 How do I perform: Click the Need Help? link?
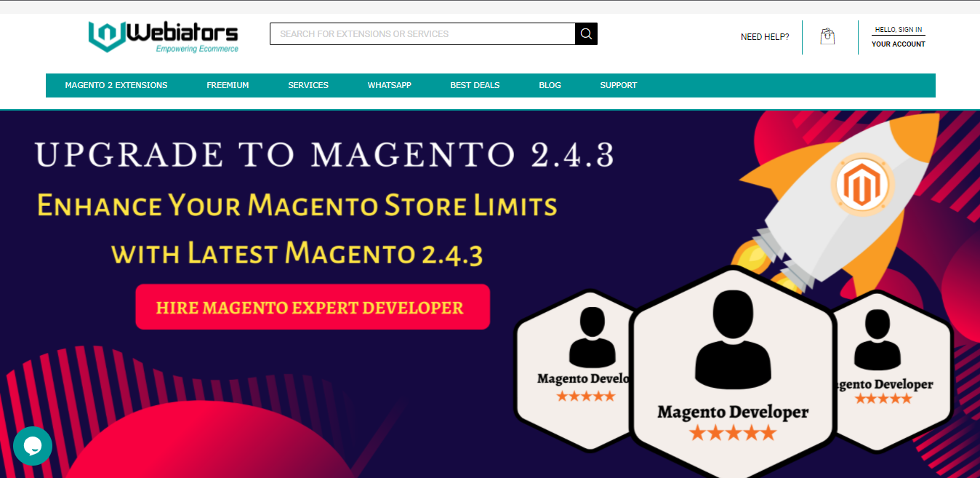[765, 37]
